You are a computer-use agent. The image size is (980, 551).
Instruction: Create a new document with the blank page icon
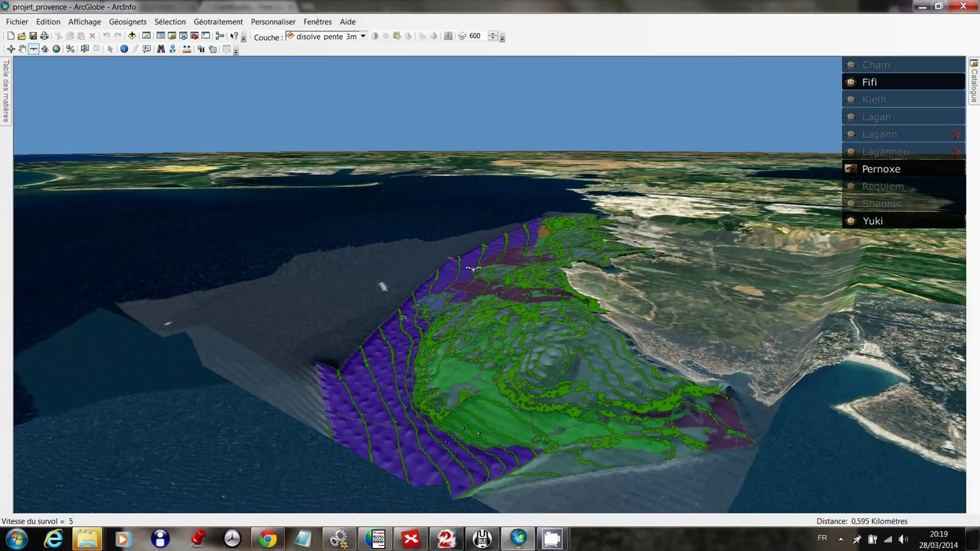pos(11,36)
